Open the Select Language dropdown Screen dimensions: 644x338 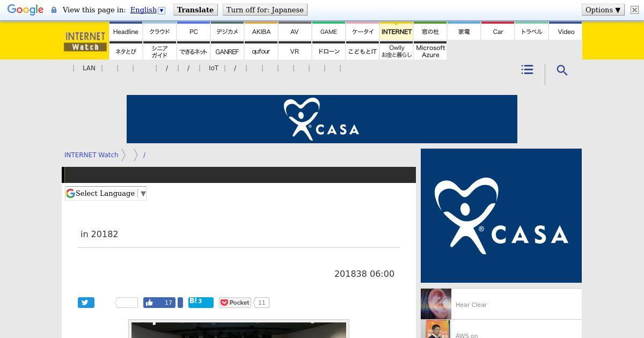pos(106,194)
